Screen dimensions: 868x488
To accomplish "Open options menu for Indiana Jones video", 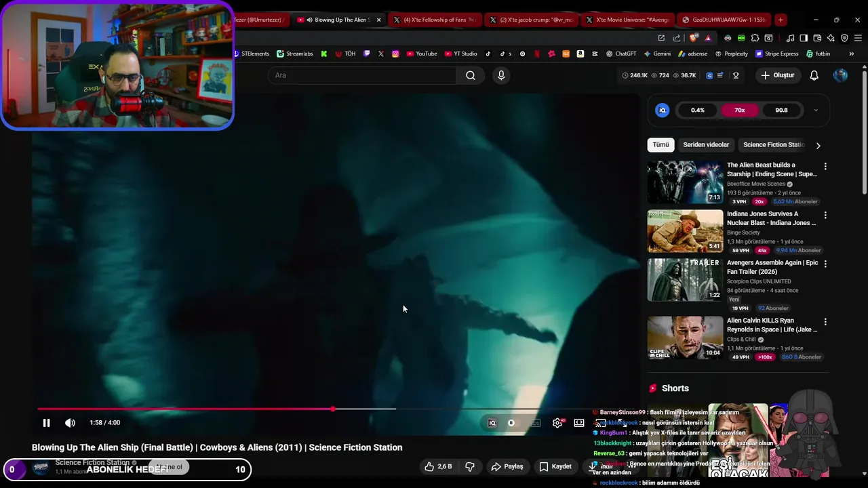I will click(x=825, y=215).
